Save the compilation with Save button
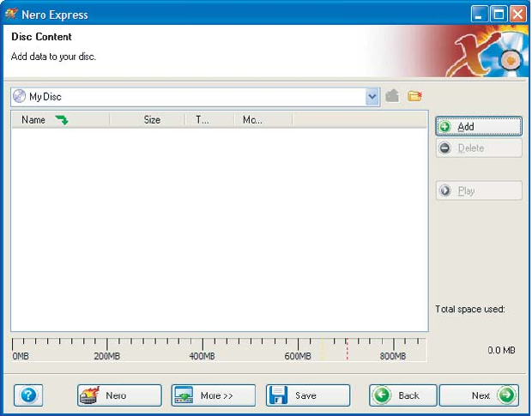The height and width of the screenshot is (416, 532). [x=308, y=395]
